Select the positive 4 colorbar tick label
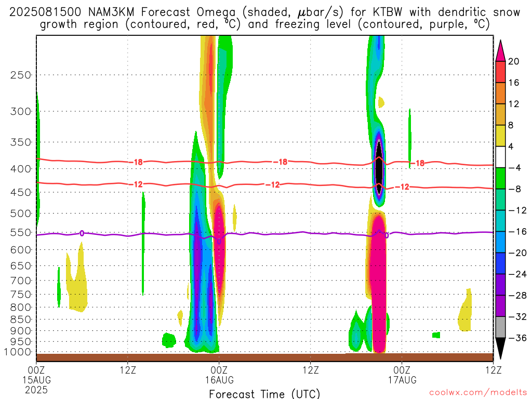 (511, 147)
